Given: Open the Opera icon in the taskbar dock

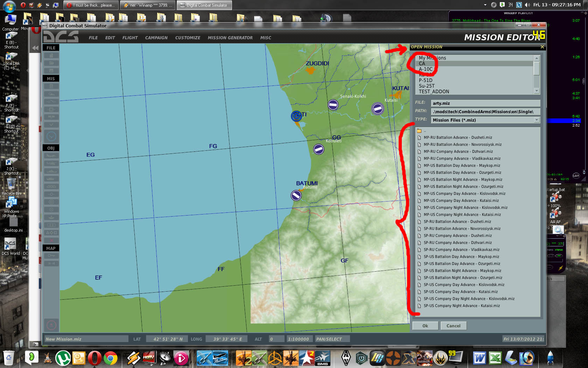Looking at the screenshot, I should point(94,358).
